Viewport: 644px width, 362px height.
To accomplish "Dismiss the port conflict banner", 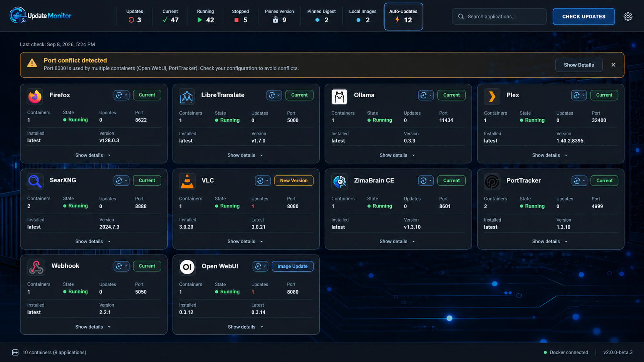I will (614, 65).
